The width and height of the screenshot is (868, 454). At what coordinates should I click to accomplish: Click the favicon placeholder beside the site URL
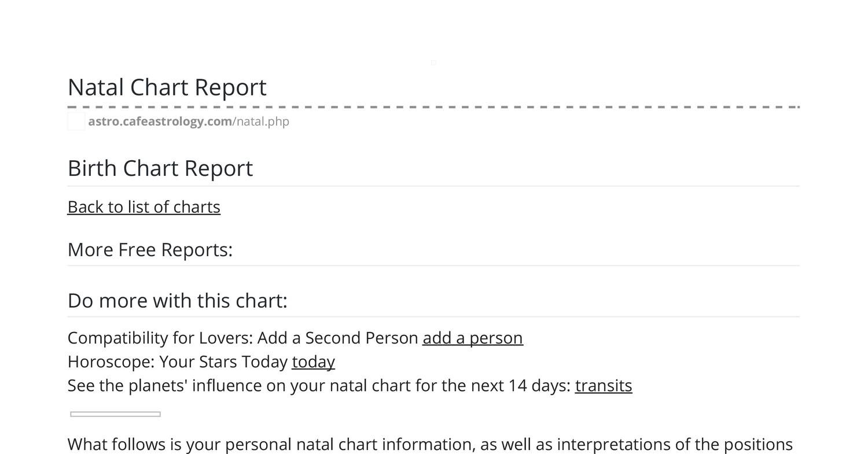tap(76, 121)
